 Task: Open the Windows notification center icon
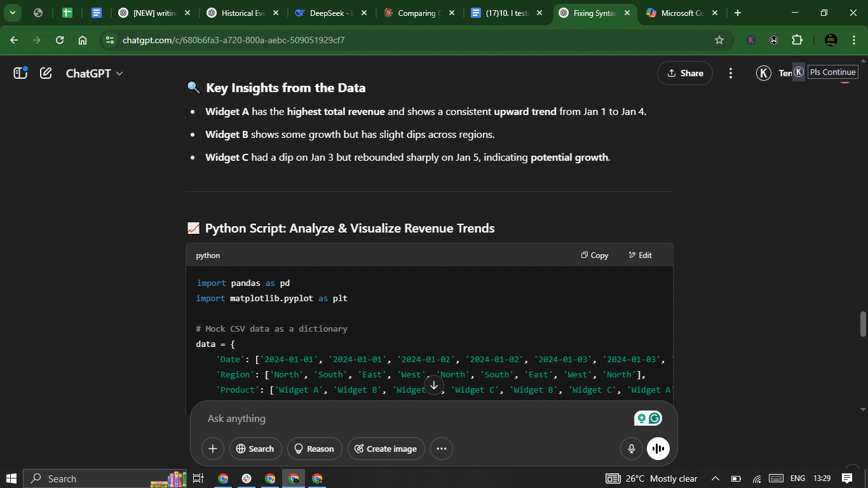point(847,478)
